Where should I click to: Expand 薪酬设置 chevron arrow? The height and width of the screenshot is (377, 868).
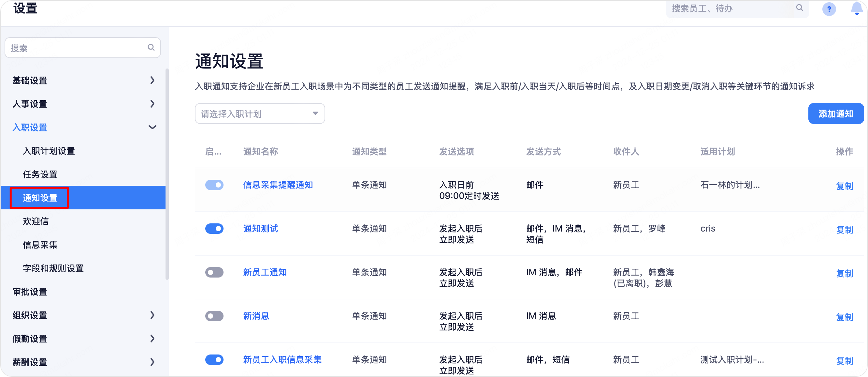point(152,362)
